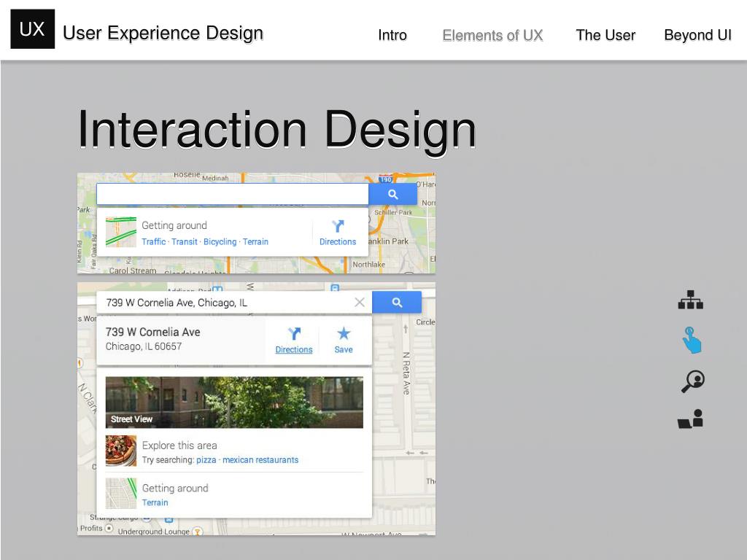
Task: Click the UX logo box
Action: 32,29
